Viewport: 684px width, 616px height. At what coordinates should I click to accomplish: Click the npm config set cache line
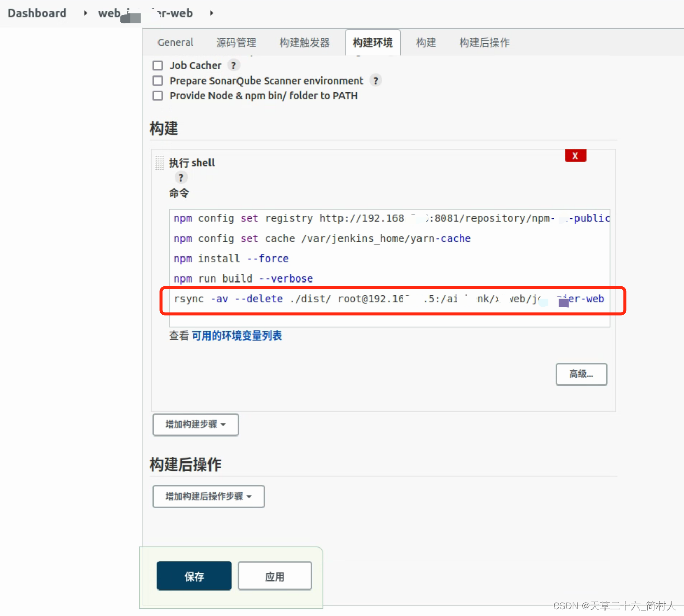tap(322, 239)
